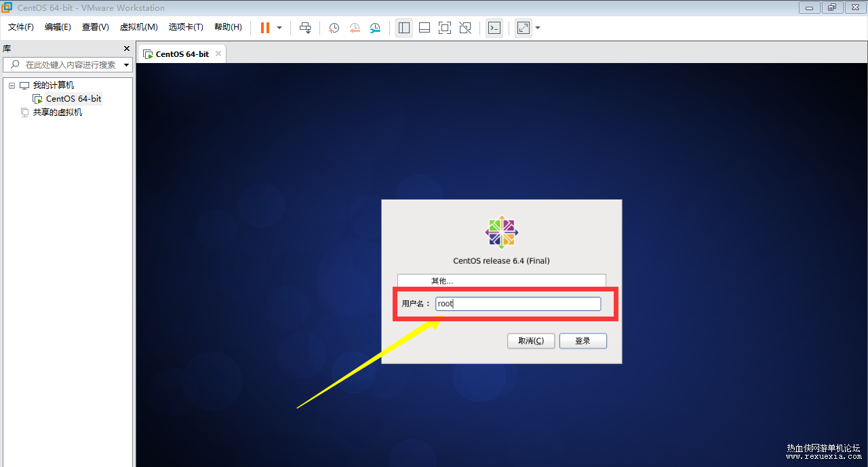
Task: Take a snapshot of the virtual machine
Action: click(x=334, y=28)
